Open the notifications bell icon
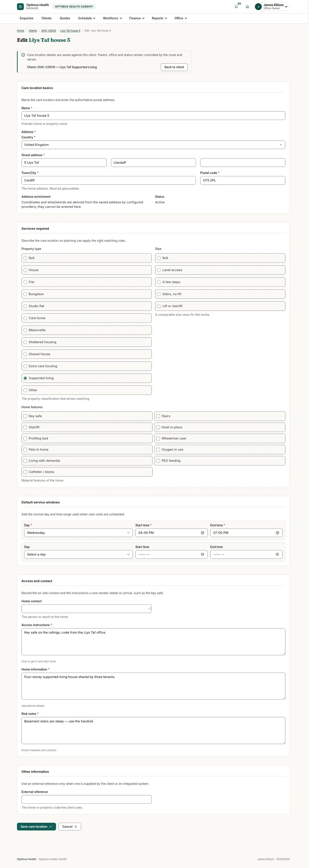 click(236, 7)
